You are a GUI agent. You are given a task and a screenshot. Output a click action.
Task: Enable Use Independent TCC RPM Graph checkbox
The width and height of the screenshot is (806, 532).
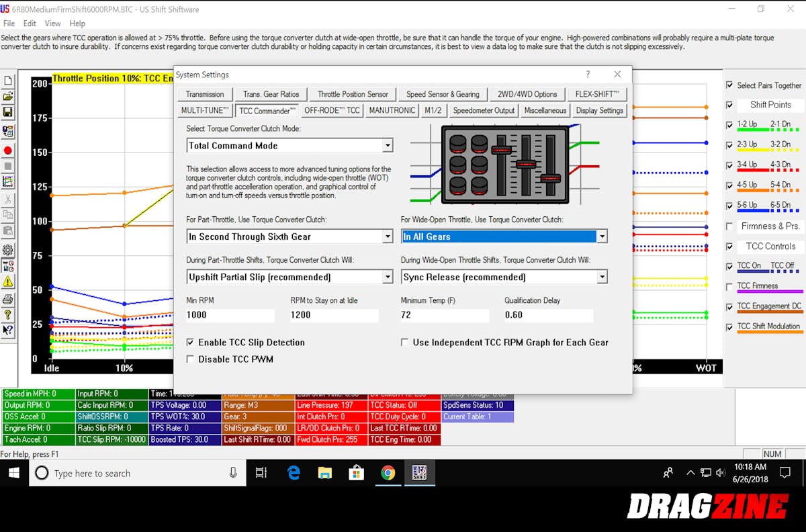coord(404,343)
